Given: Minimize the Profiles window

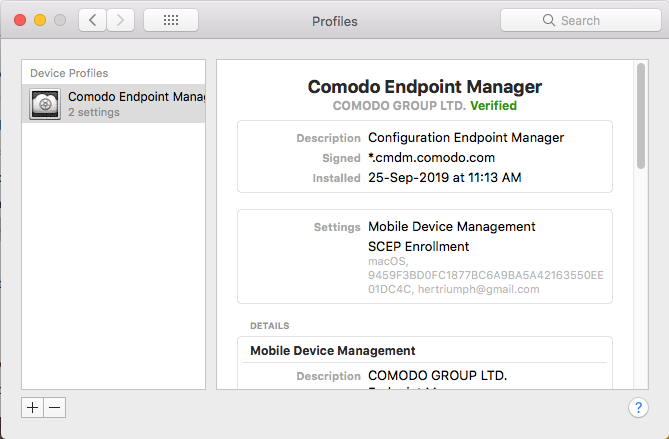Looking at the screenshot, I should click(40, 20).
